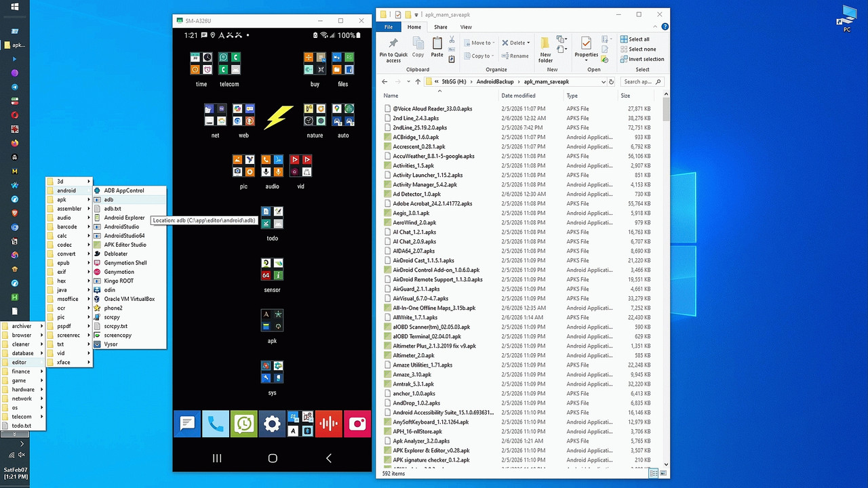Open Telegram from the taskbar
Screen dimensions: 868x488
tap(14, 87)
